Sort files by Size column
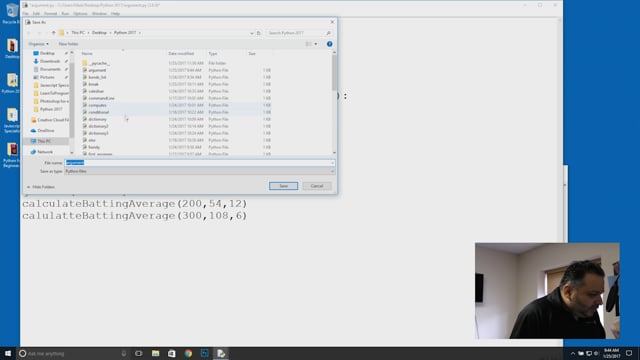This screenshot has width=640, height=360. (252, 53)
